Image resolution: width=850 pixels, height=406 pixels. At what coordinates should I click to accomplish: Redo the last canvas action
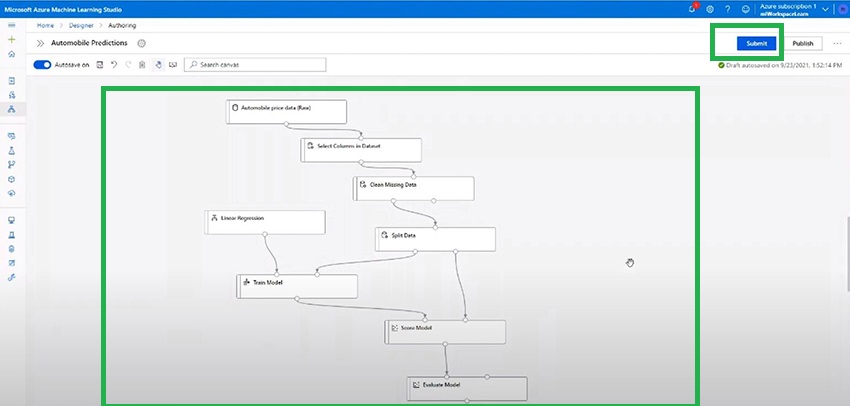coord(128,65)
